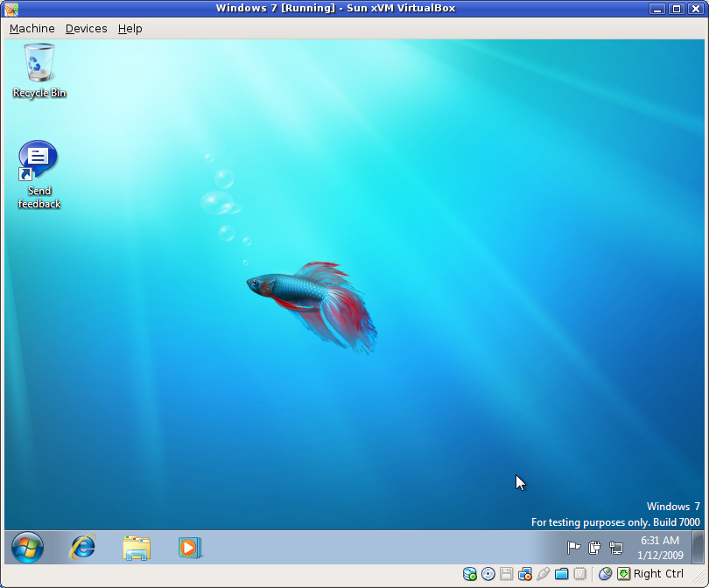Click the floppy drive status indicator
Viewport: 709px width, 588px height.
(x=507, y=574)
